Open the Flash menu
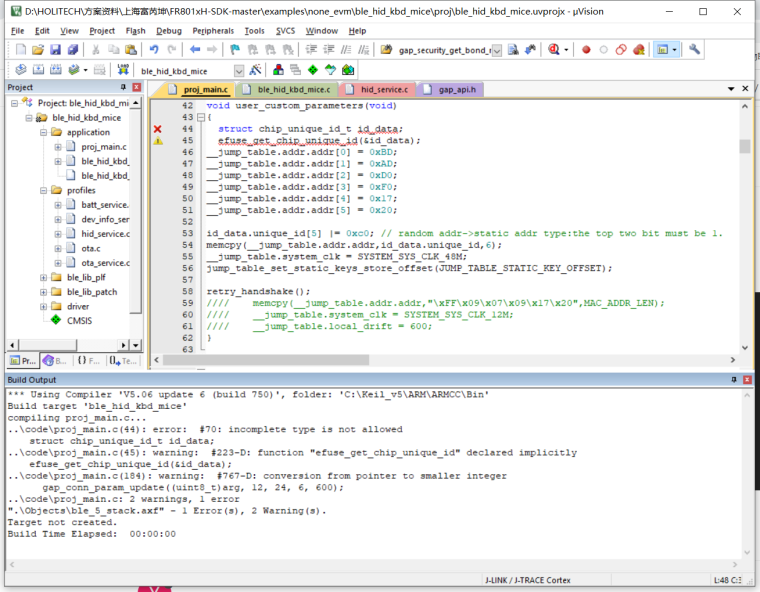 (x=135, y=31)
